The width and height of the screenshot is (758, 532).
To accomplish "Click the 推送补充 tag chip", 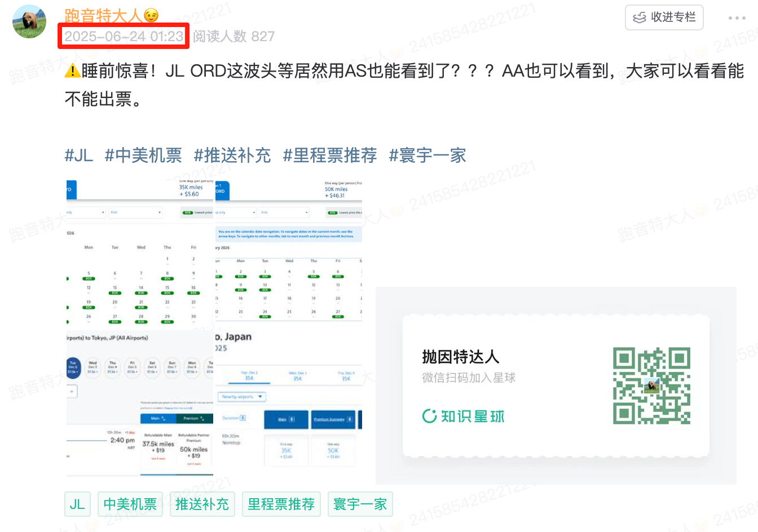I will pos(202,504).
